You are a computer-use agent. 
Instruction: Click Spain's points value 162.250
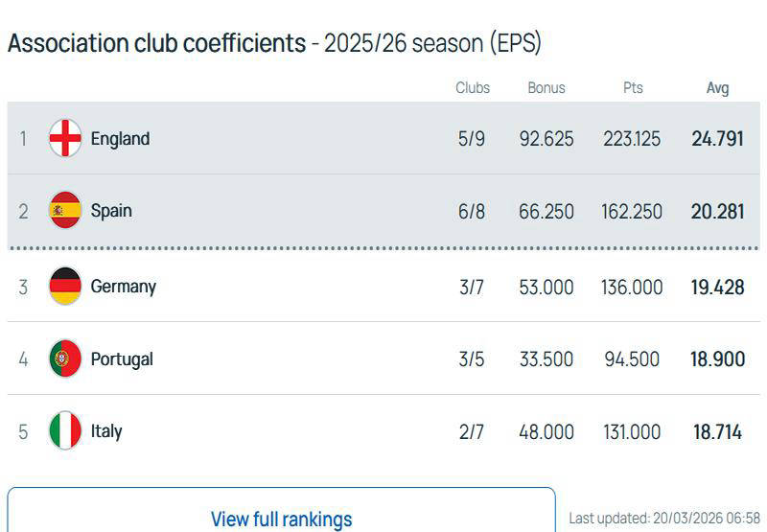pos(632,211)
